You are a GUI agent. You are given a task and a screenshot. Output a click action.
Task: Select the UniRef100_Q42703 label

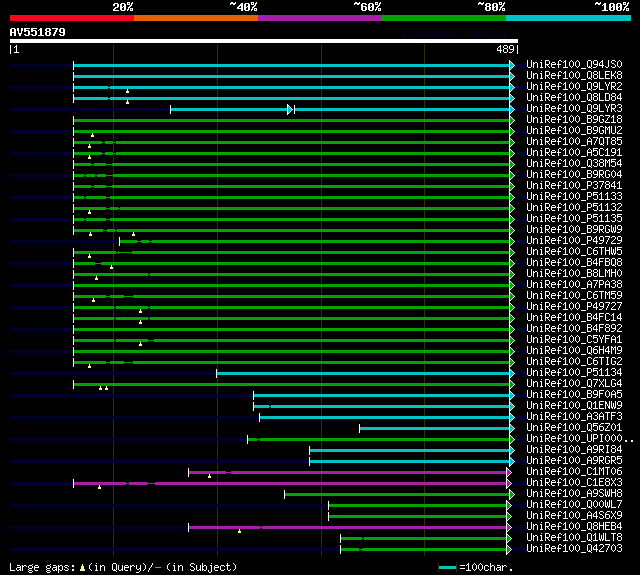coord(574,549)
